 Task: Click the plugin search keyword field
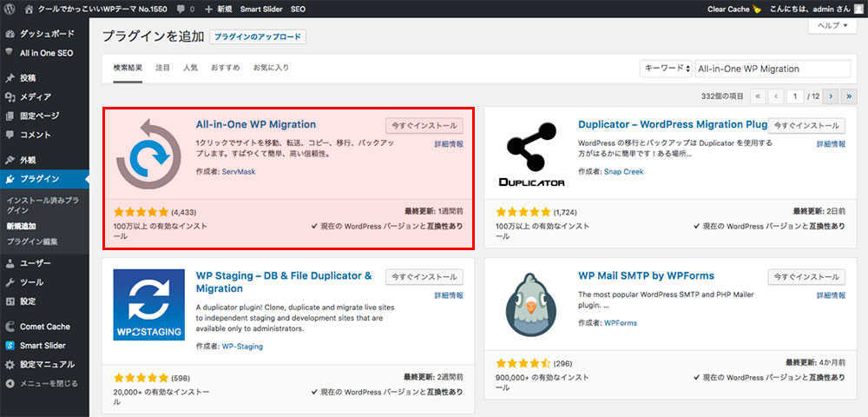pyautogui.click(x=773, y=69)
